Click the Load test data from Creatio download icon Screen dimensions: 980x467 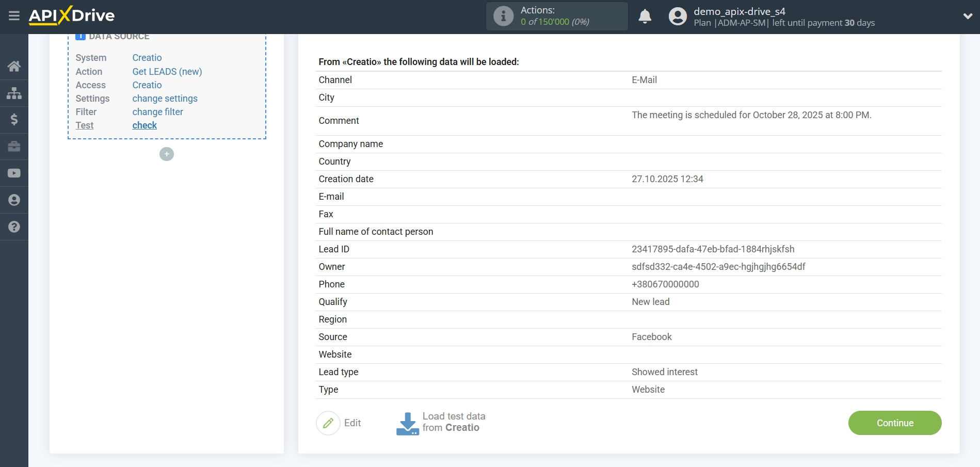407,423
